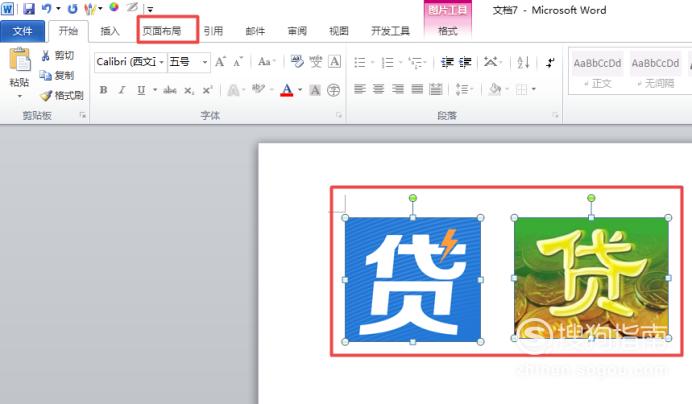Toggle Align Right paragraph alignment
The image size is (692, 404).
(398, 90)
